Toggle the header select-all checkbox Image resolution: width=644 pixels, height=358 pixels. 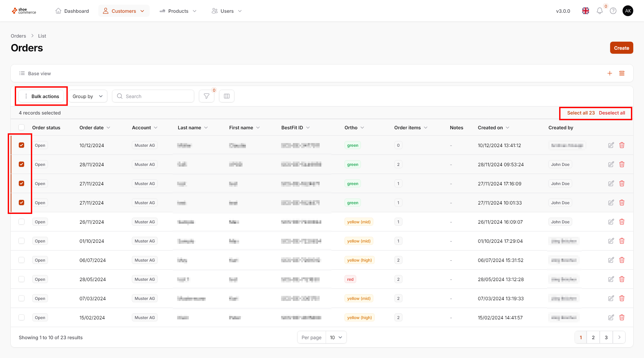click(x=21, y=128)
